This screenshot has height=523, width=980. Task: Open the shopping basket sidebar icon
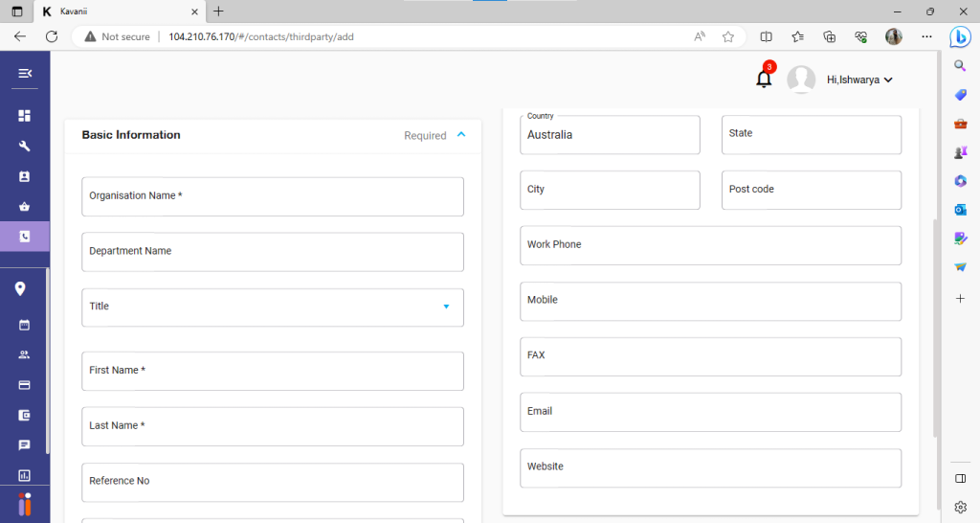click(x=25, y=206)
